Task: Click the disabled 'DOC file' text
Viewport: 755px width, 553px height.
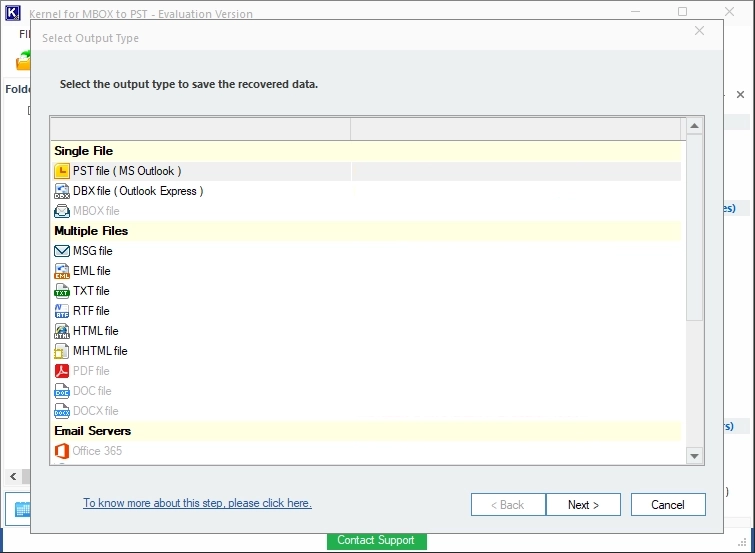Action: pyautogui.click(x=92, y=391)
